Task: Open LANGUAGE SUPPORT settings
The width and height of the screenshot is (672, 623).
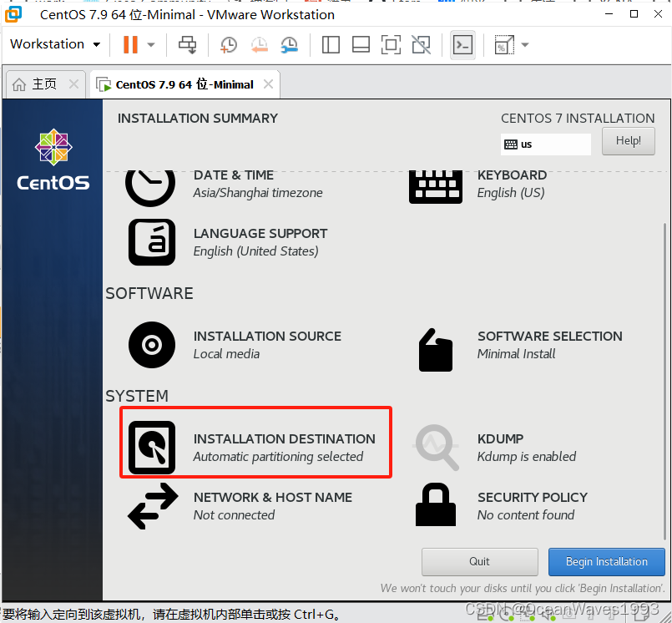Action: tap(260, 242)
